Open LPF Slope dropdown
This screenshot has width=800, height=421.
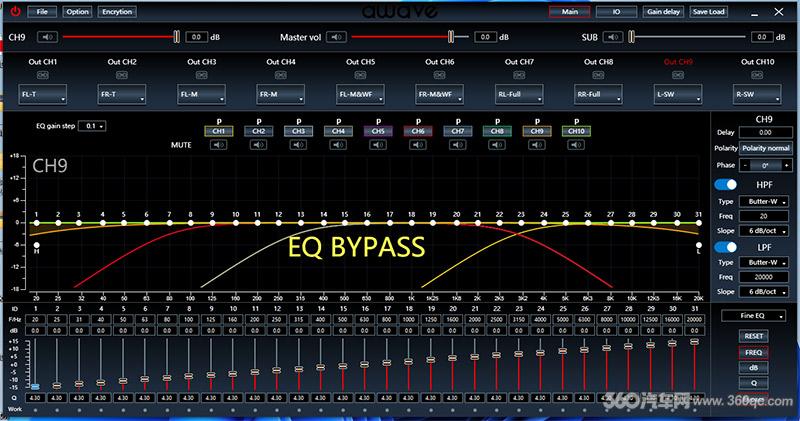pyautogui.click(x=764, y=291)
